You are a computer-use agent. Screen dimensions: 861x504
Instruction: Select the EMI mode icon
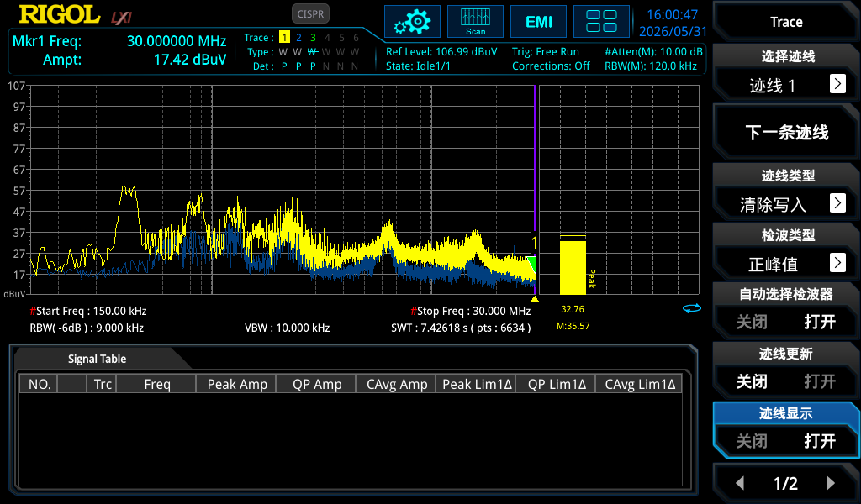(539, 22)
